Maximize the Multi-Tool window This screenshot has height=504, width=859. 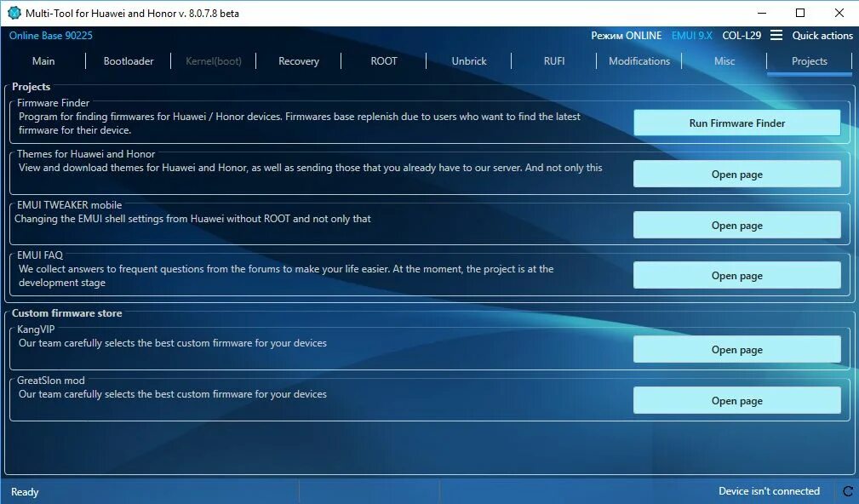pos(800,13)
